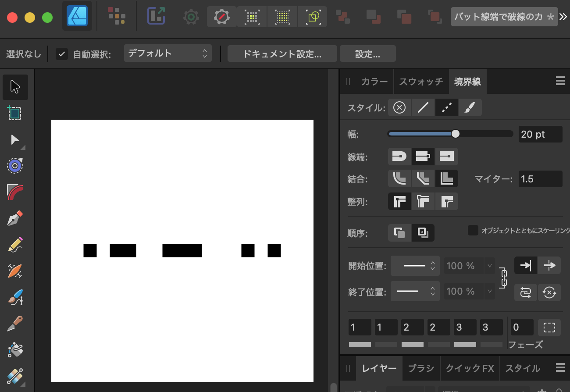Click the 幅 stroke width slider handle
Image resolution: width=570 pixels, height=392 pixels.
pos(456,134)
